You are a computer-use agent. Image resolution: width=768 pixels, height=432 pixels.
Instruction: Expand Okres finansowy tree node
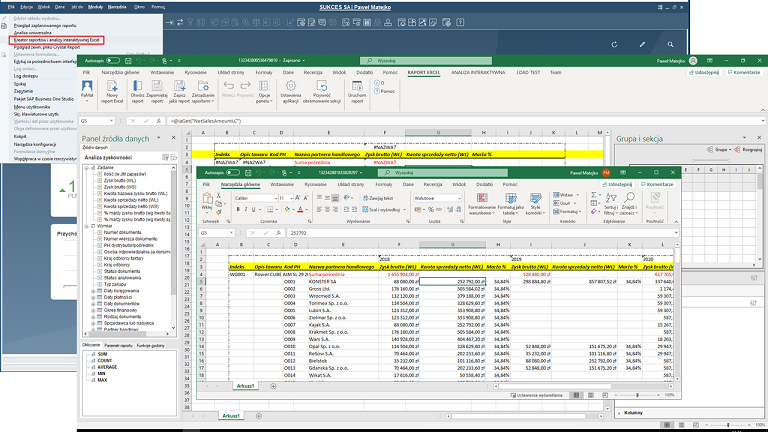point(93,310)
